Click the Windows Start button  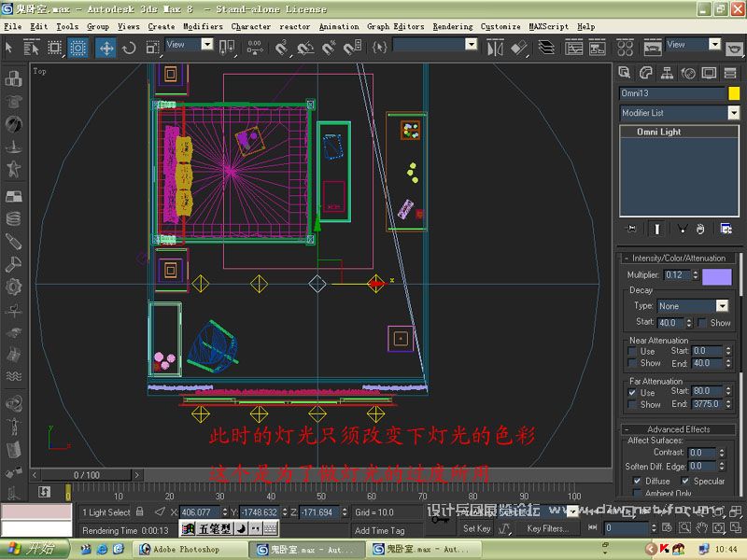(x=35, y=550)
